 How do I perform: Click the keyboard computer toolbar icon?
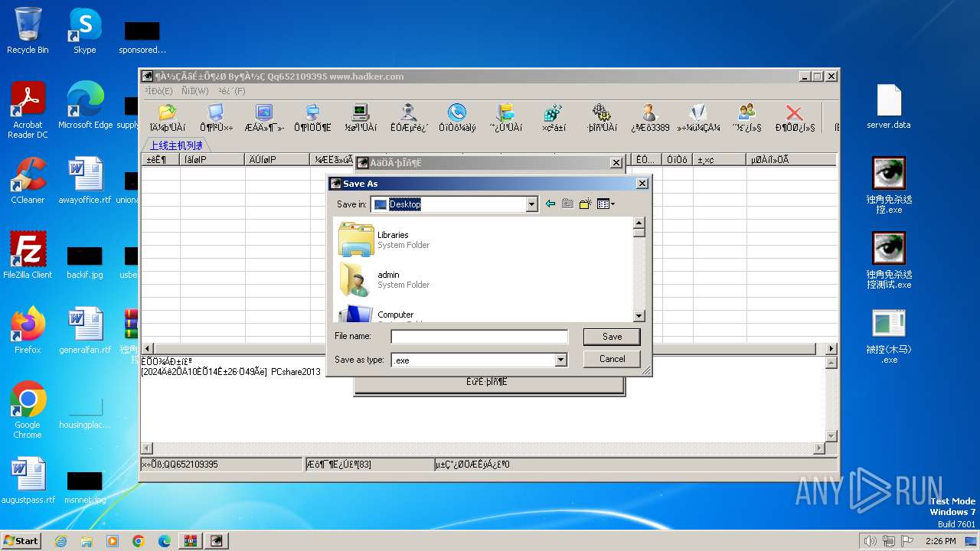point(312,118)
